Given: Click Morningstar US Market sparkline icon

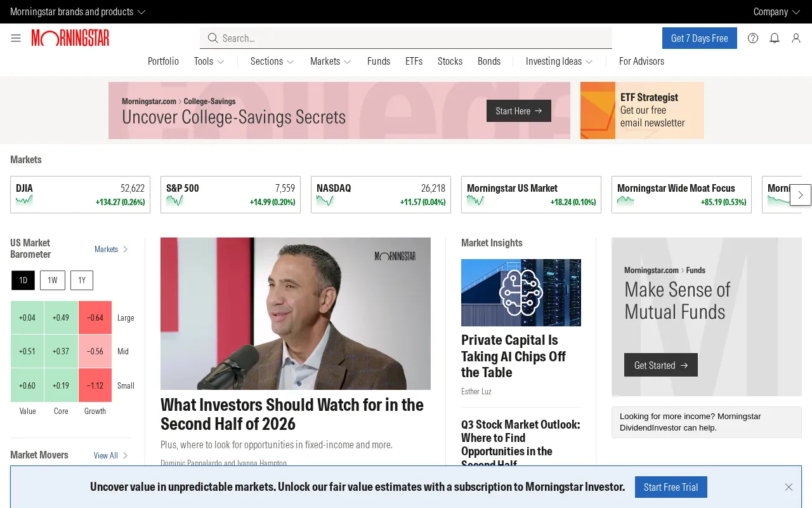Looking at the screenshot, I should click(x=475, y=201).
